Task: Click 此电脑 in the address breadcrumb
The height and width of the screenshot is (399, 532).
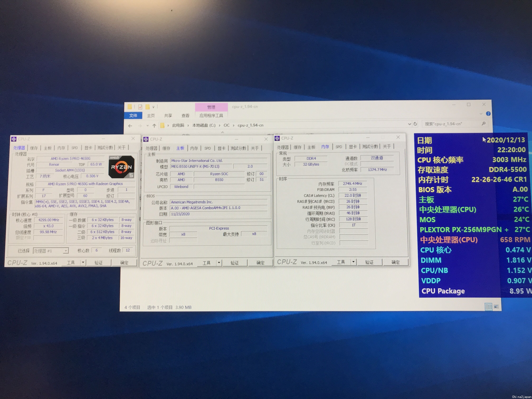Action: click(178, 125)
